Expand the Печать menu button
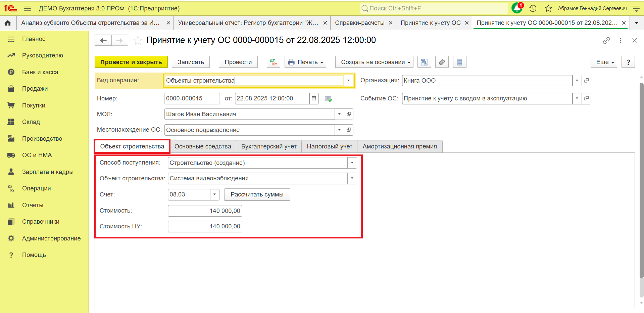The width and height of the screenshot is (644, 313). [x=305, y=62]
